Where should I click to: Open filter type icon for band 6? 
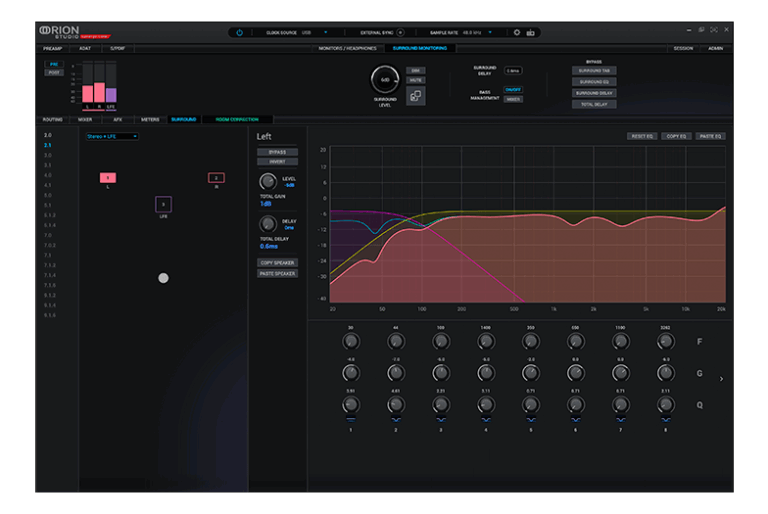coord(576,419)
